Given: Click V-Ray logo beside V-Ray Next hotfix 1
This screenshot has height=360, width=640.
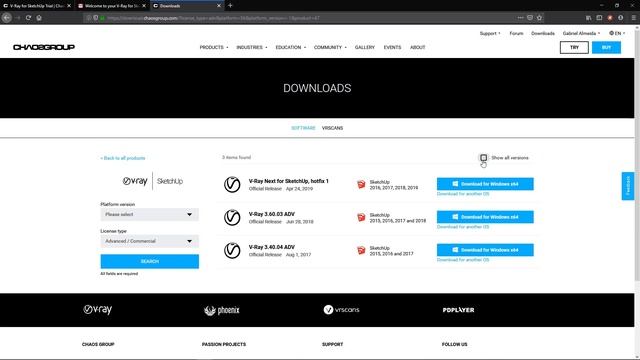Looking at the screenshot, I should point(232,184).
